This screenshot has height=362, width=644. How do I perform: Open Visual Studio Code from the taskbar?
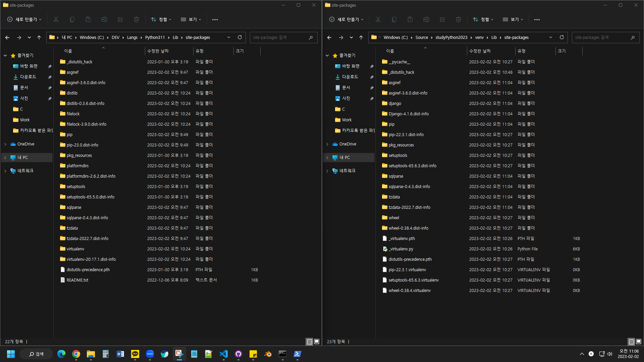(224, 354)
